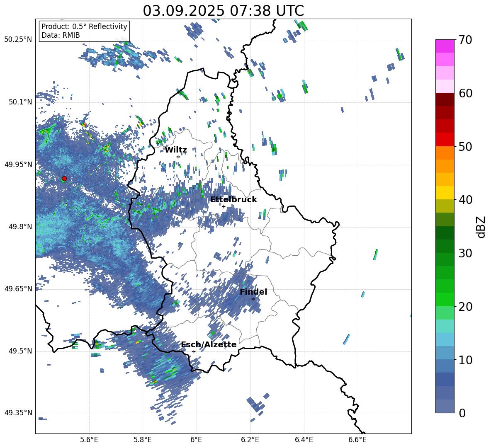Click the 49.65°N latitude label
Viewport: 491px width, 448px height.
[x=18, y=288]
